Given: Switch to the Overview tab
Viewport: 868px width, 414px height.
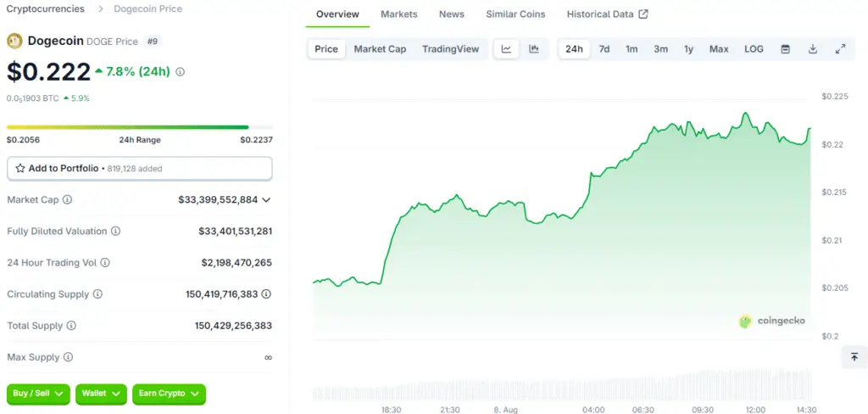Looking at the screenshot, I should point(337,14).
